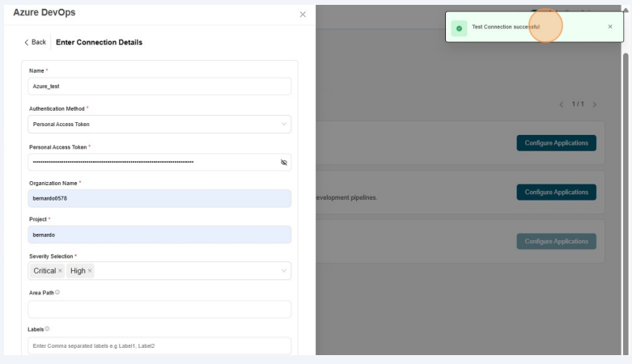This screenshot has height=364, width=632.
Task: Remove the High severity tag
Action: click(90, 271)
